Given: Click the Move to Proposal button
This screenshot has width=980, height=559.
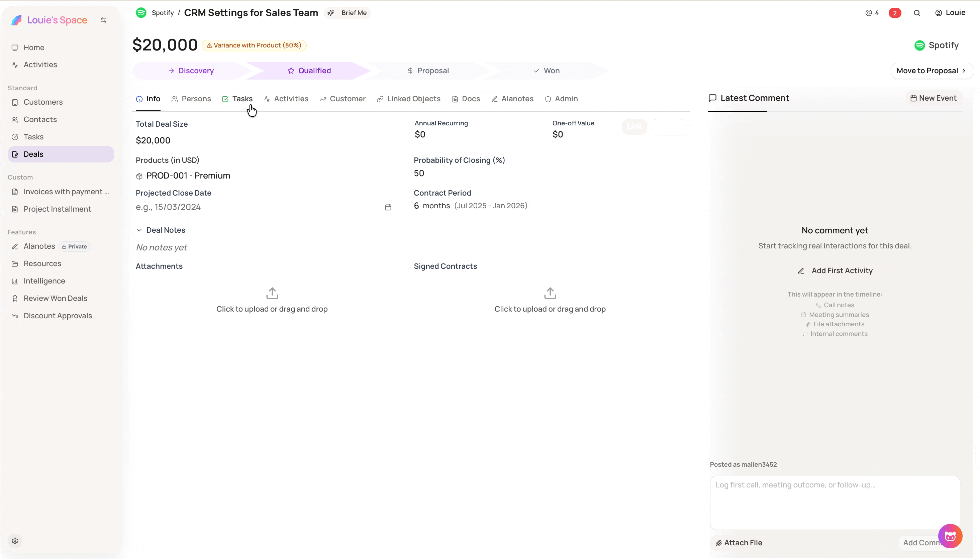Looking at the screenshot, I should pos(931,71).
